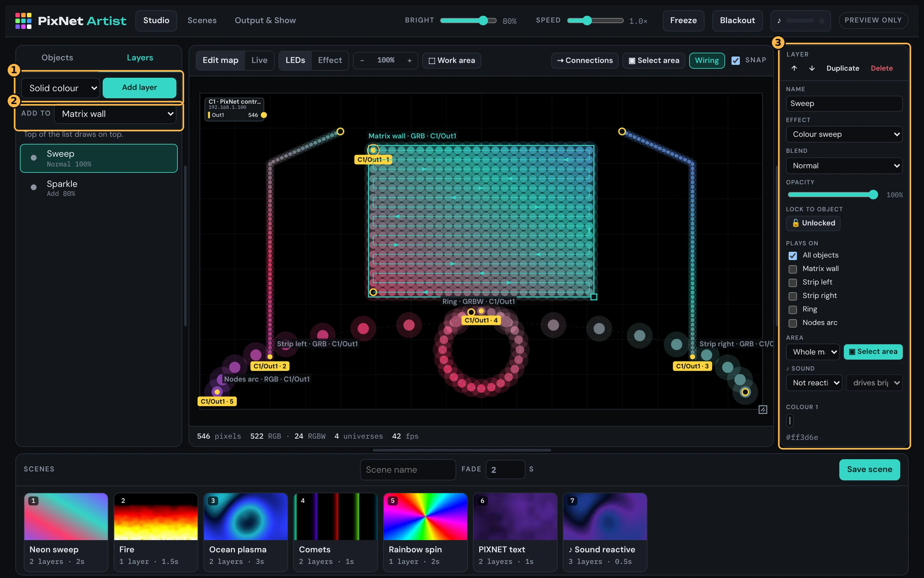
Task: Click the Unlocked padlock button
Action: click(x=813, y=223)
